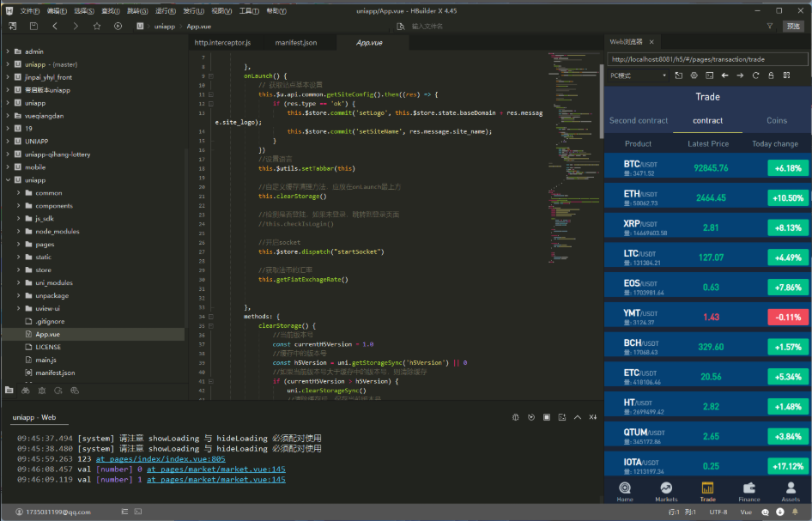Screen dimensions: 812x521
Task: Open the PC模式 device mode dropdown
Action: coord(638,76)
